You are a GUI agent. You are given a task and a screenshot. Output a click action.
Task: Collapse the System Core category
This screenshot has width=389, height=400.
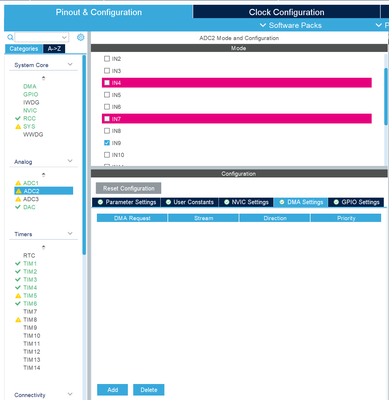(x=70, y=64)
